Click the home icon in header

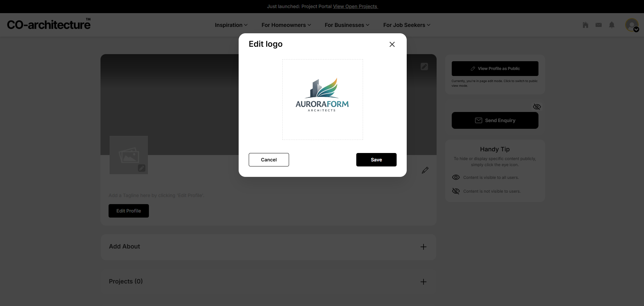(x=586, y=25)
